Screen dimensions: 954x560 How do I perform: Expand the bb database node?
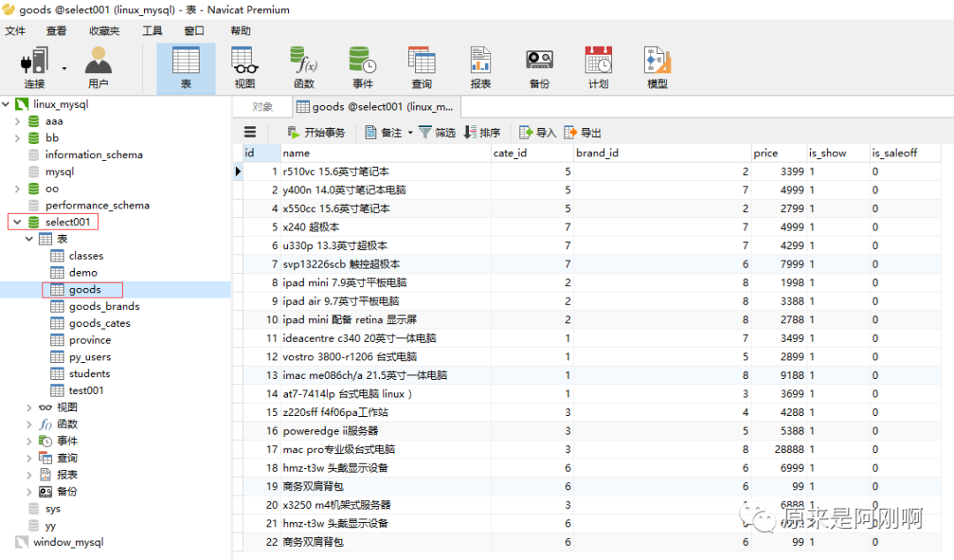coord(18,138)
